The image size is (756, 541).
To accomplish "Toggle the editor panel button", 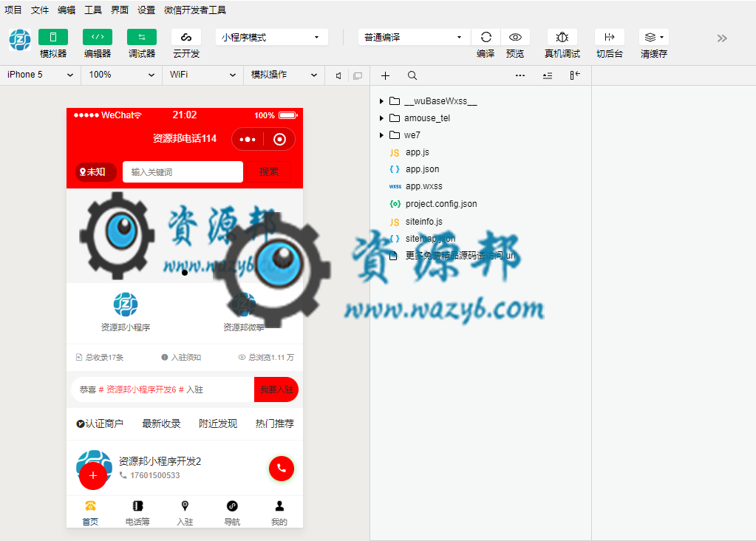I will [98, 37].
